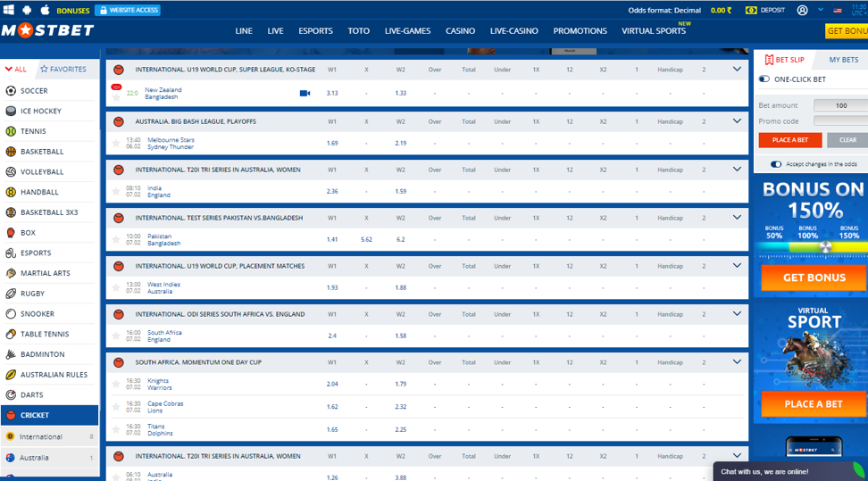Click the Bet amount input field

coord(840,105)
